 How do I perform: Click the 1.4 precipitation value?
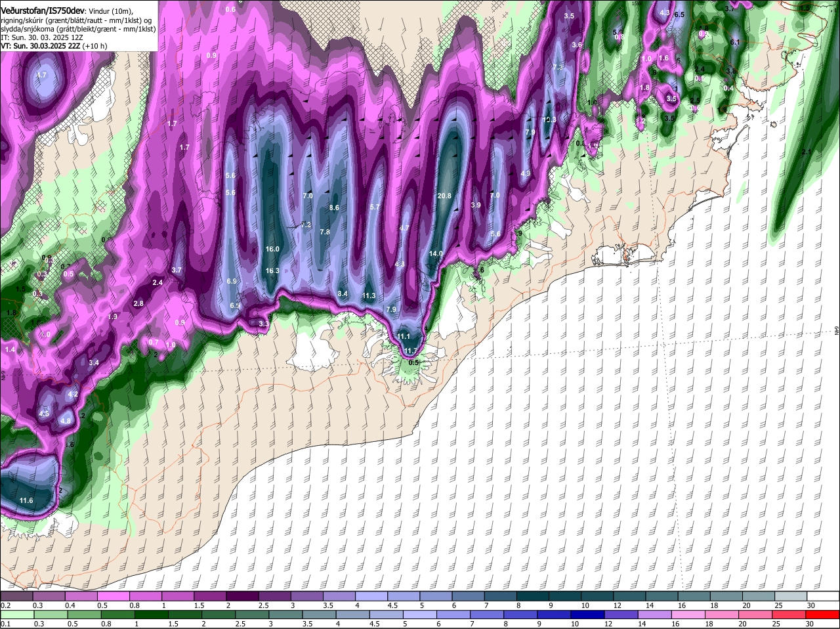(x=10, y=350)
